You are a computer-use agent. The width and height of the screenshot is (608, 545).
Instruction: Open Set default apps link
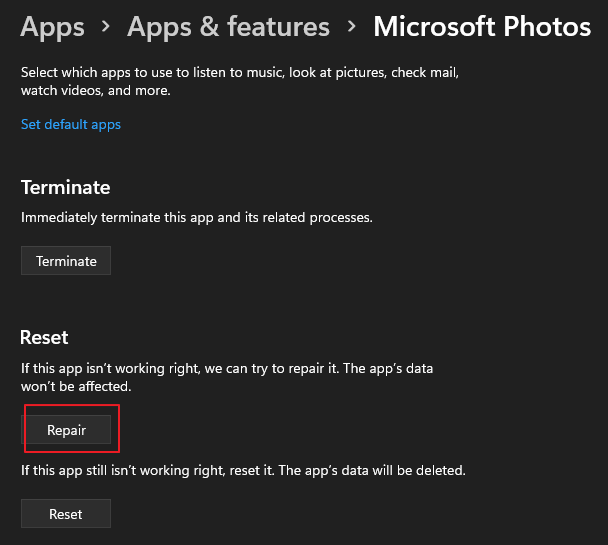71,124
